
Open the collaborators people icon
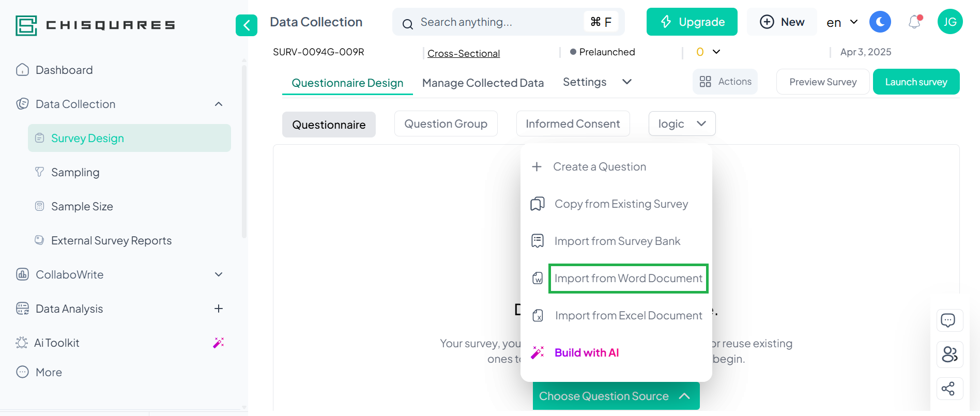(950, 355)
